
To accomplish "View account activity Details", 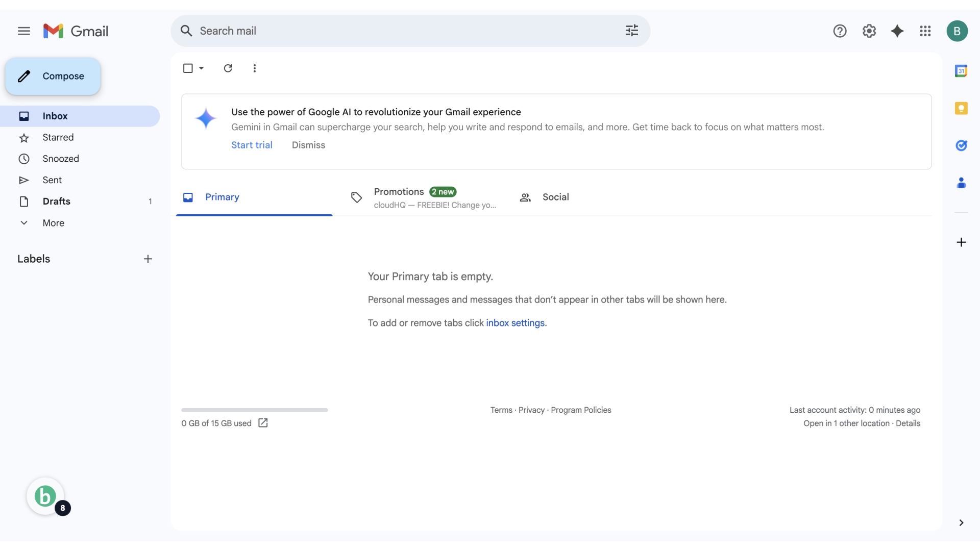I will pos(908,423).
